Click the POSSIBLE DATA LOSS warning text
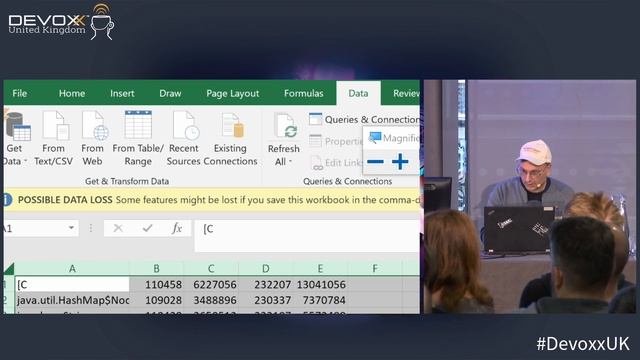Screen dimensions: 640x360 coord(65,200)
